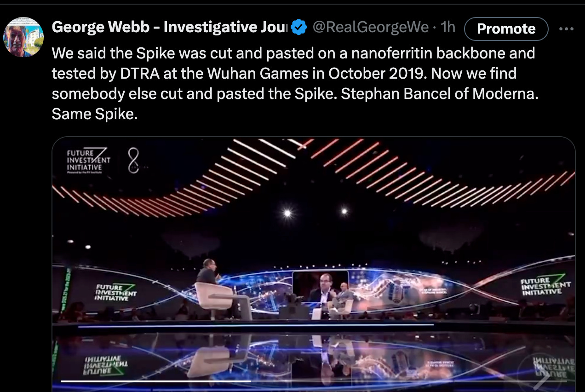
Task: Click the Future Investment Initiative logo watermark
Action: click(88, 160)
